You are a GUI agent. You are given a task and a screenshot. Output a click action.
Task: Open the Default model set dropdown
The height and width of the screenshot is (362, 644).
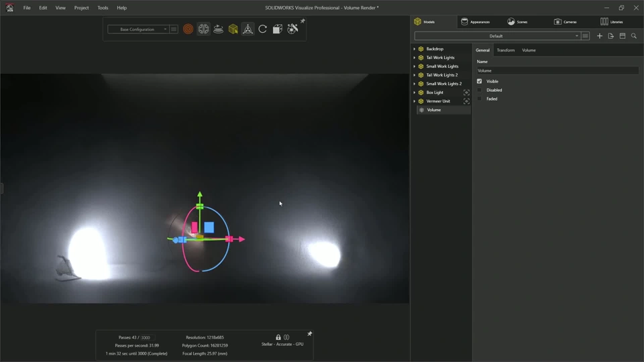(x=497, y=36)
